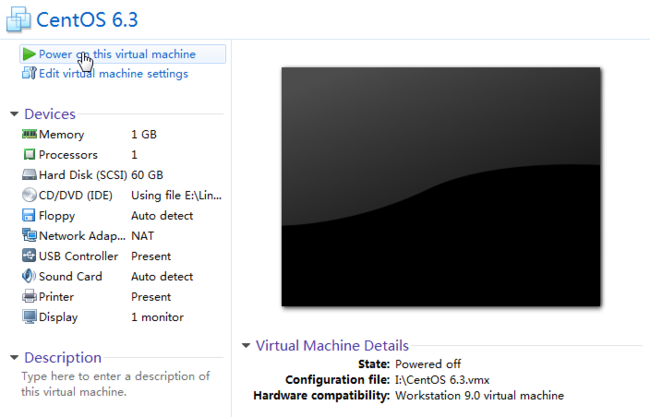Click the Edit settings wrench icon
The image size is (650, 417).
click(x=29, y=73)
